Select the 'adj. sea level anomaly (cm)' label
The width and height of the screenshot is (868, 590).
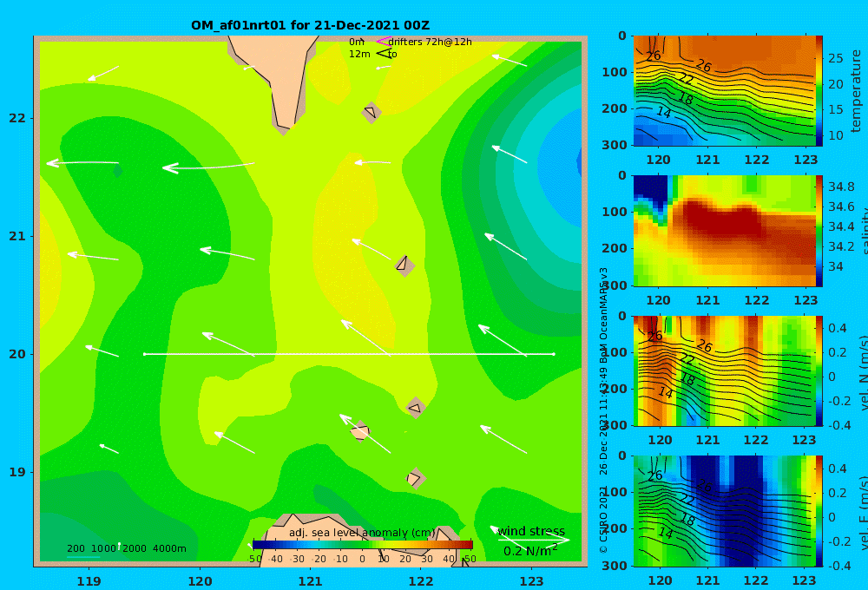coord(362,533)
